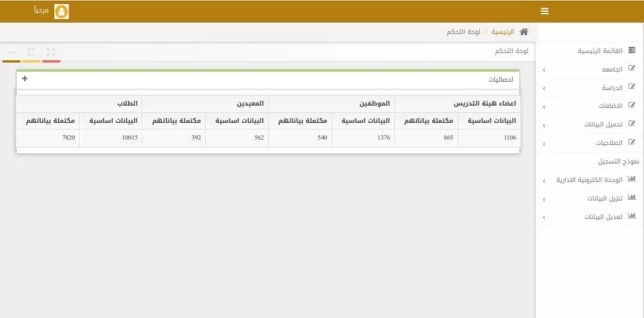Screen dimensions: 644x318
Task: Click the edit icon beside الاضافات
Action: [x=631, y=106]
